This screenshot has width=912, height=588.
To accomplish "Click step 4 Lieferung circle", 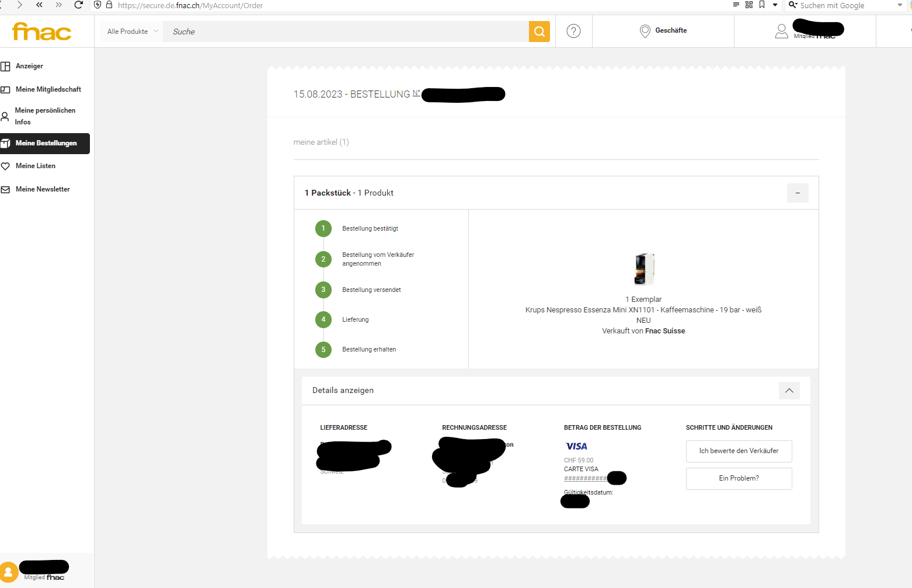I will click(323, 319).
